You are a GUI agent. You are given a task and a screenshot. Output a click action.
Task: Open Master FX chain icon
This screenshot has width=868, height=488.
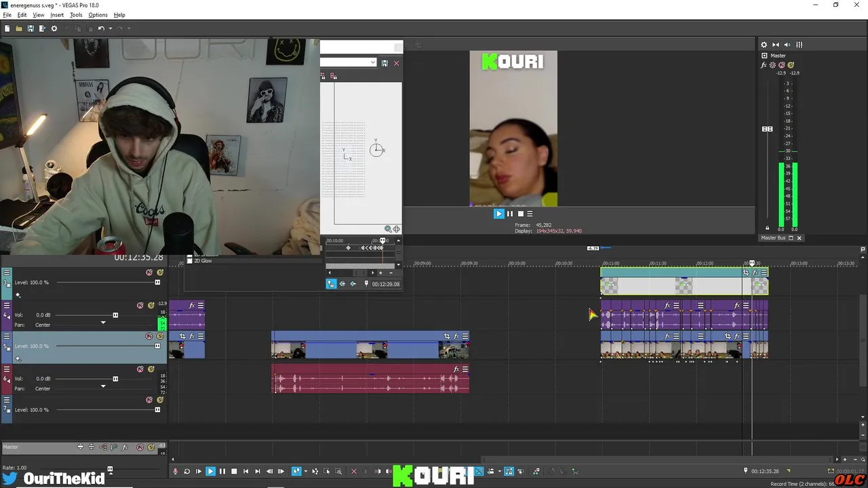(x=764, y=65)
